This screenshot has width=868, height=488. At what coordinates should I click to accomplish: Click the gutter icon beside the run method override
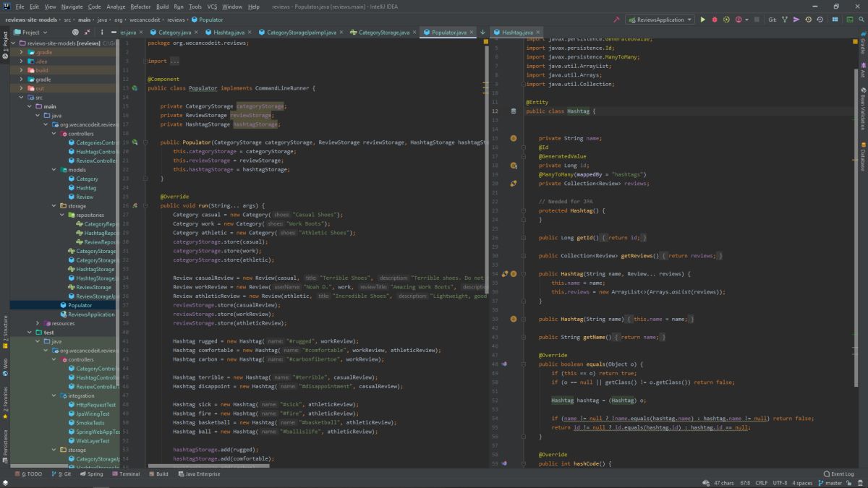pos(135,205)
